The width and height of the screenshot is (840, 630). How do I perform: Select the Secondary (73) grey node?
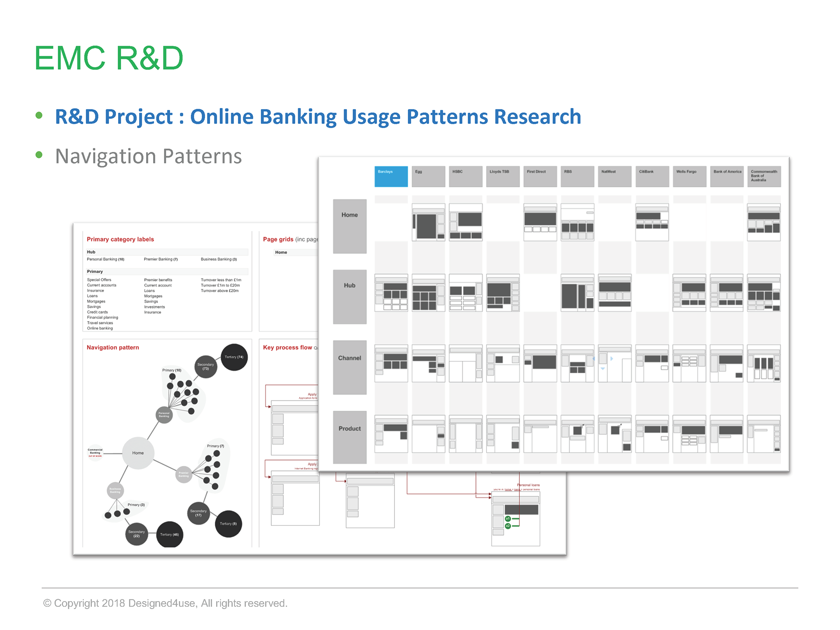click(x=206, y=367)
